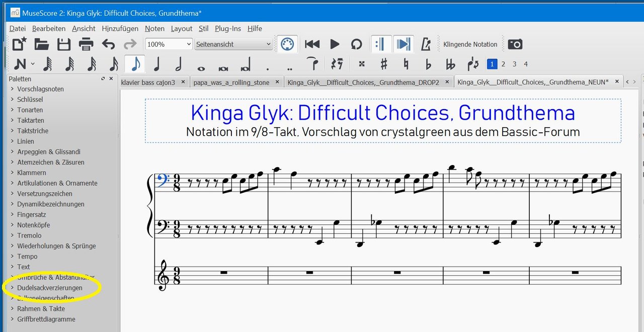644x332 pixels.
Task: Create a new score with the toolbar icon
Action: coord(20,44)
